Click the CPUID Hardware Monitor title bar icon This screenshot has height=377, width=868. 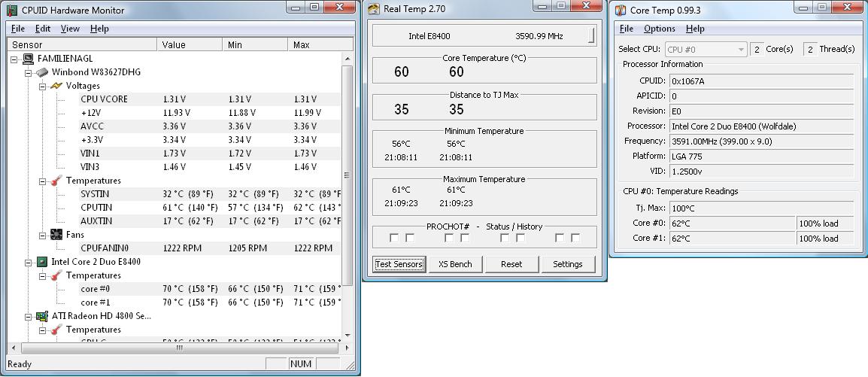coord(11,10)
